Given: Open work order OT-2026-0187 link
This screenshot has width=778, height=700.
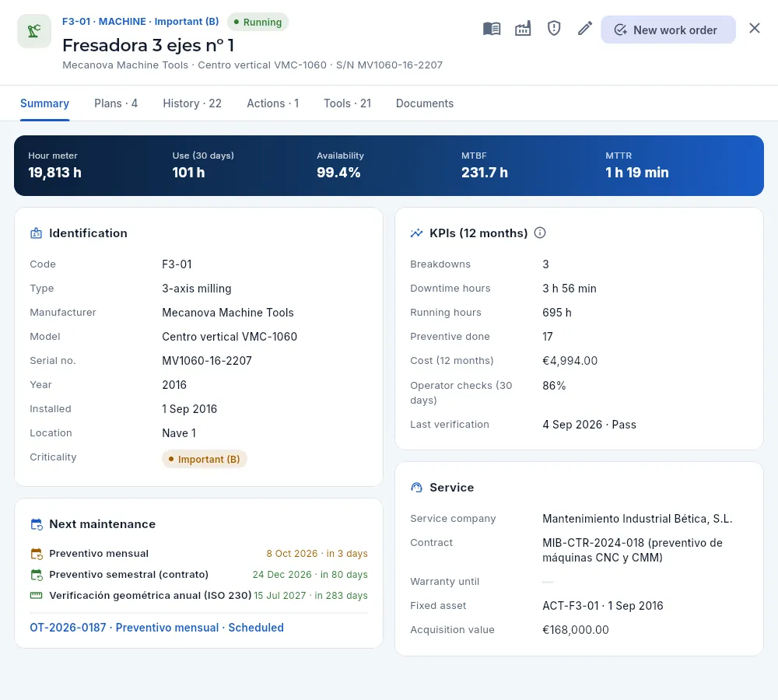Looking at the screenshot, I should 157,628.
